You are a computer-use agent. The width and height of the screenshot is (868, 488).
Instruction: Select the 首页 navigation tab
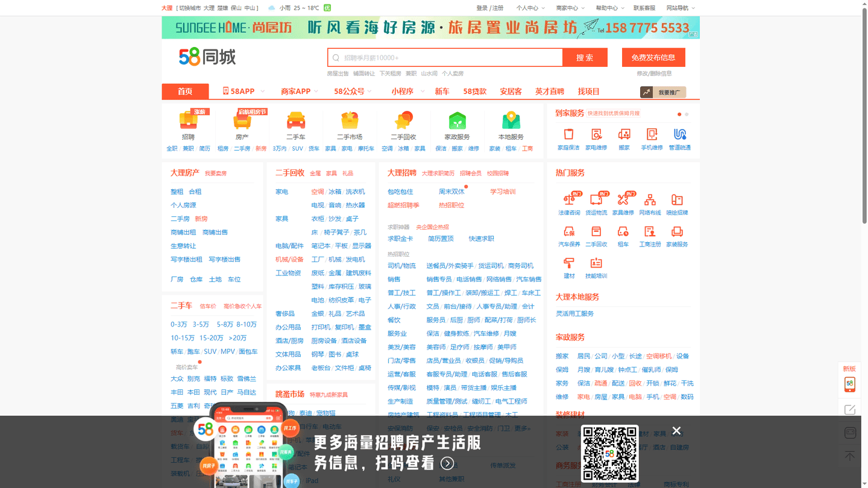(185, 91)
